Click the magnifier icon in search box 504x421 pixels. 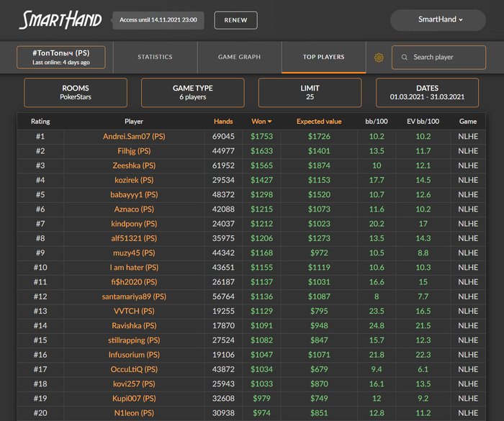(x=405, y=57)
